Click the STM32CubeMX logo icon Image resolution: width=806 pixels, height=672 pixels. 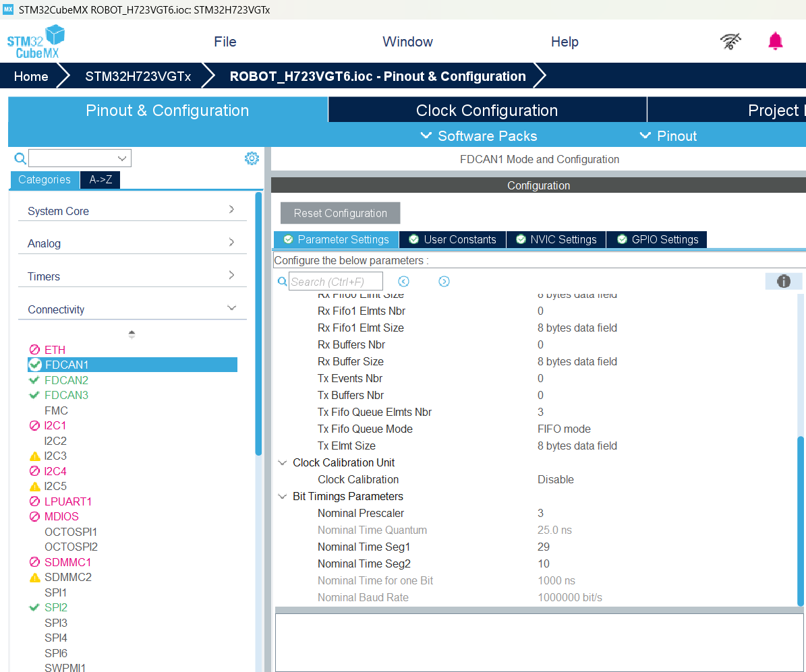(x=36, y=42)
